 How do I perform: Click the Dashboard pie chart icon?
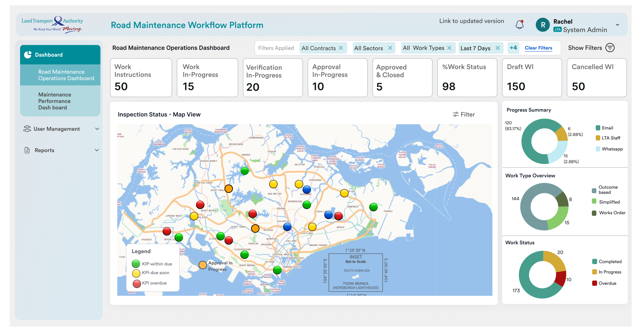(x=28, y=55)
